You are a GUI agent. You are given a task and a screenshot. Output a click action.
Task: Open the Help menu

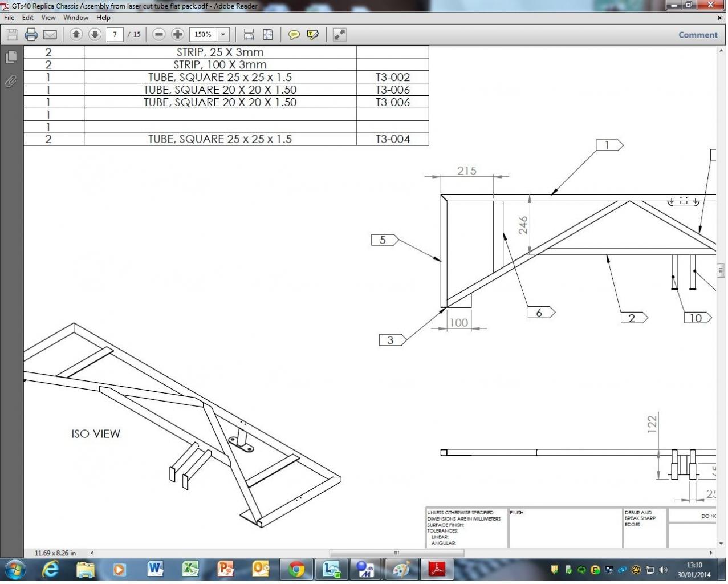pyautogui.click(x=103, y=18)
